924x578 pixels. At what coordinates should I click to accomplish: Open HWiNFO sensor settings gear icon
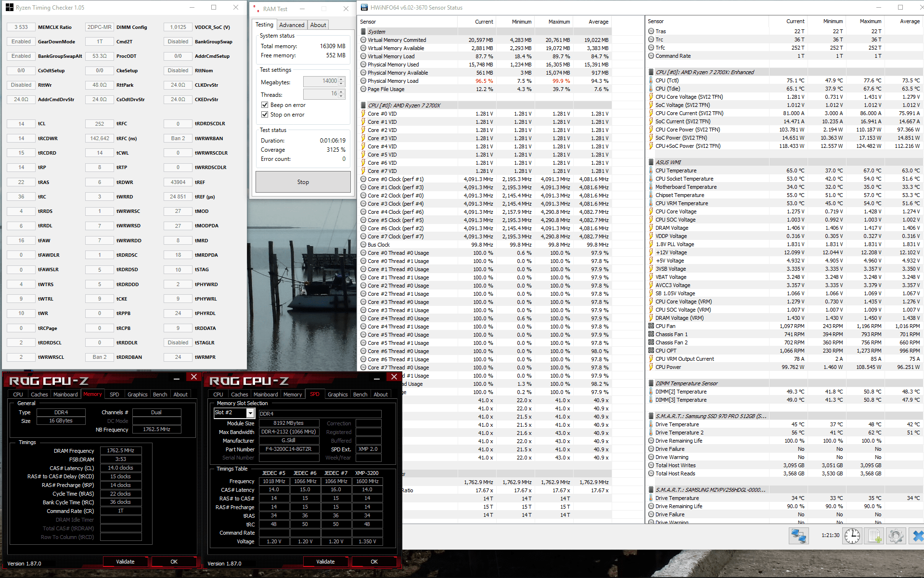(x=896, y=536)
